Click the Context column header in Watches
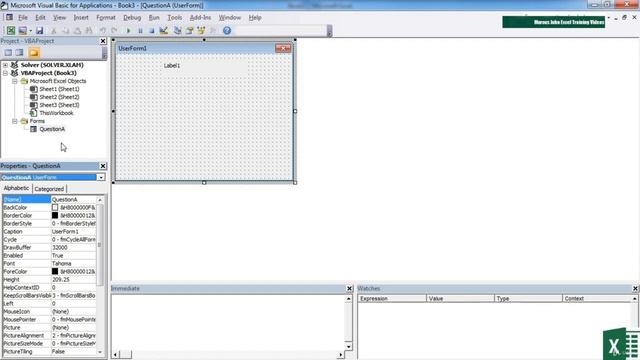The image size is (640, 360). 597,299
